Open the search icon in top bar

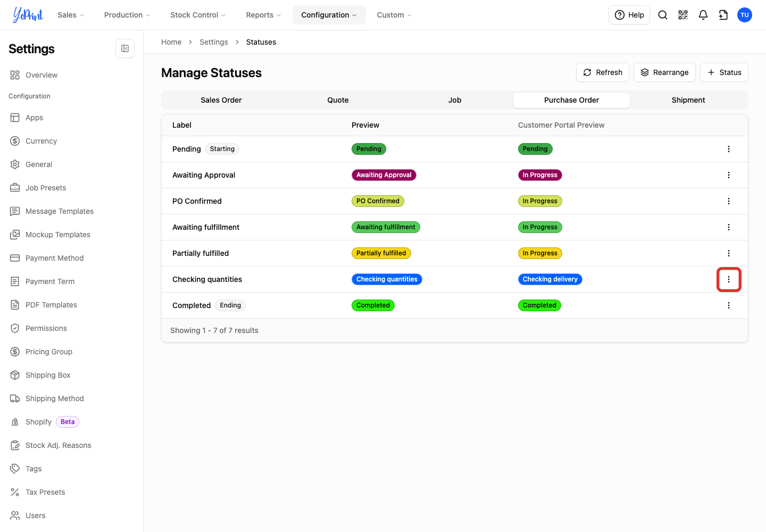pyautogui.click(x=663, y=15)
